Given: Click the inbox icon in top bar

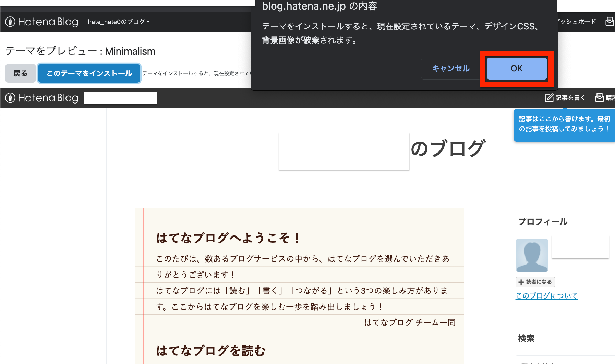Looking at the screenshot, I should pos(610,21).
